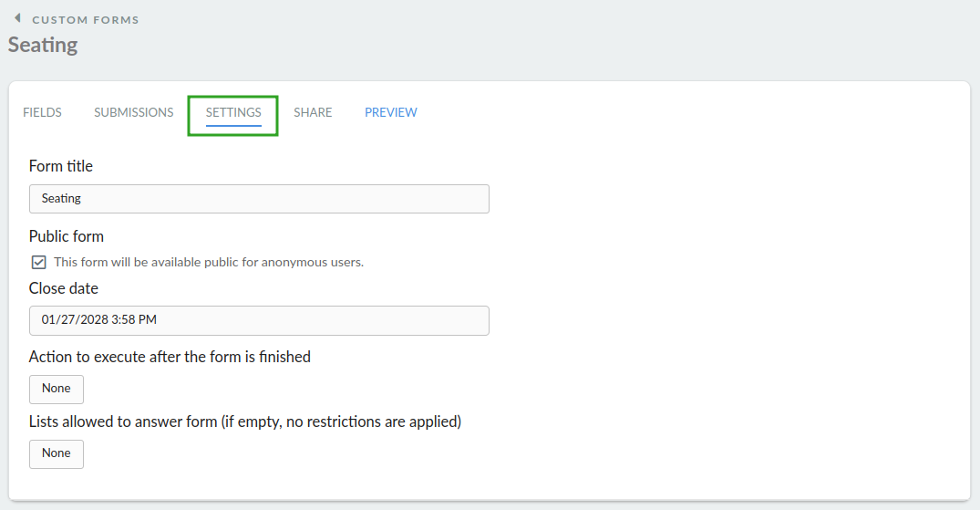Click the Form title label

pyautogui.click(x=61, y=166)
